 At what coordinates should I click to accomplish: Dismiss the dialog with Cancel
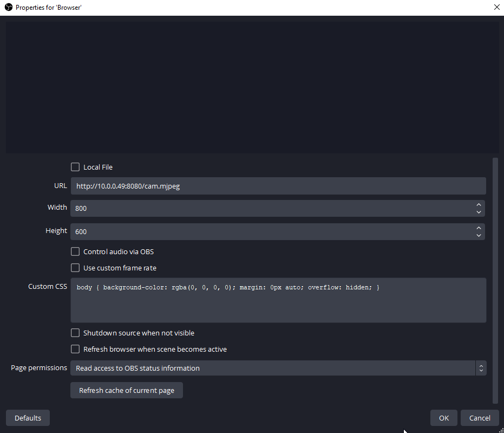click(480, 418)
